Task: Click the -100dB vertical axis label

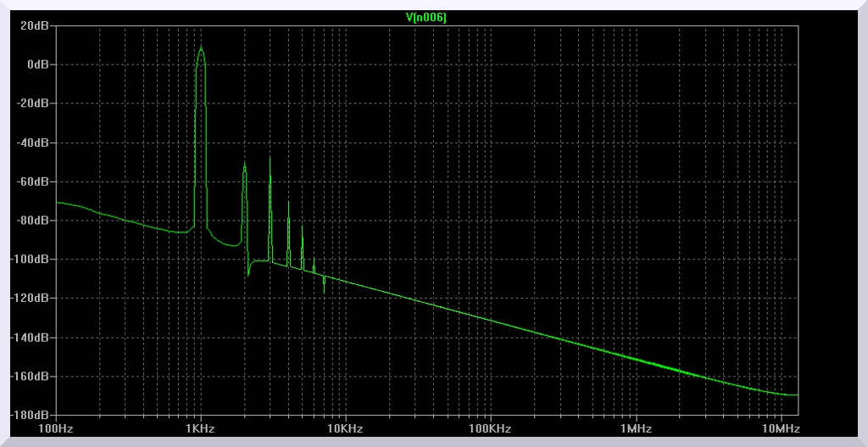Action: (x=31, y=260)
